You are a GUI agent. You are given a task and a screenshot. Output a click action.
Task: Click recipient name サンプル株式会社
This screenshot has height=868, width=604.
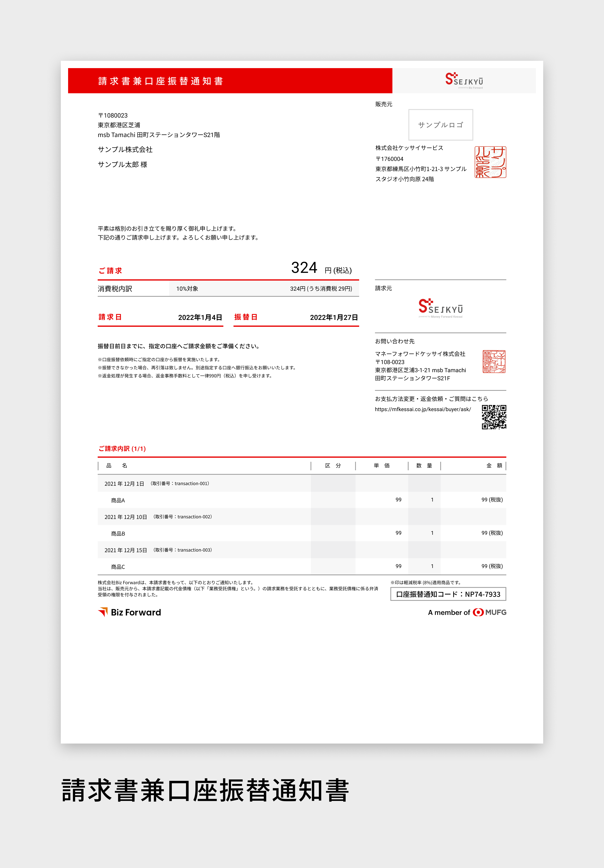[125, 150]
